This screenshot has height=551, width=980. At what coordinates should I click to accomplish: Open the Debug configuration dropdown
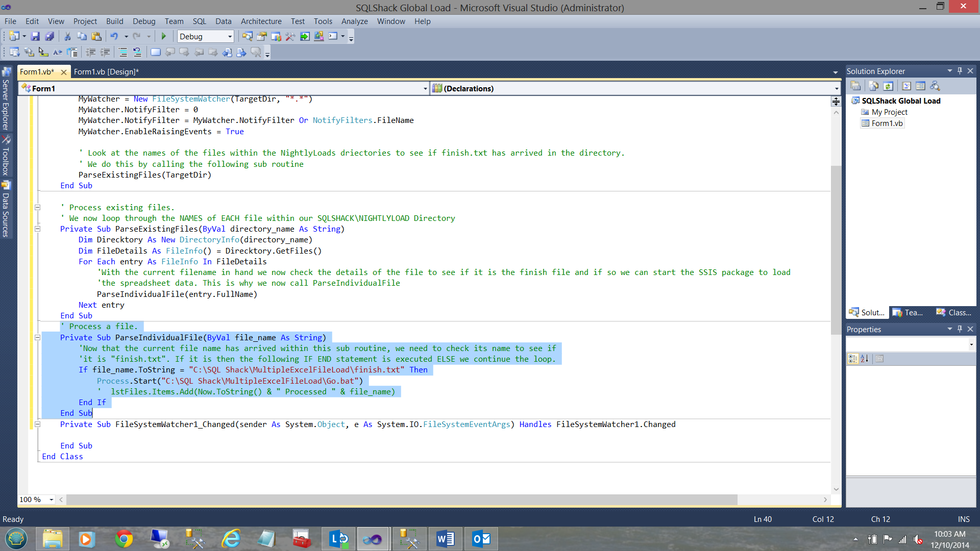(230, 36)
